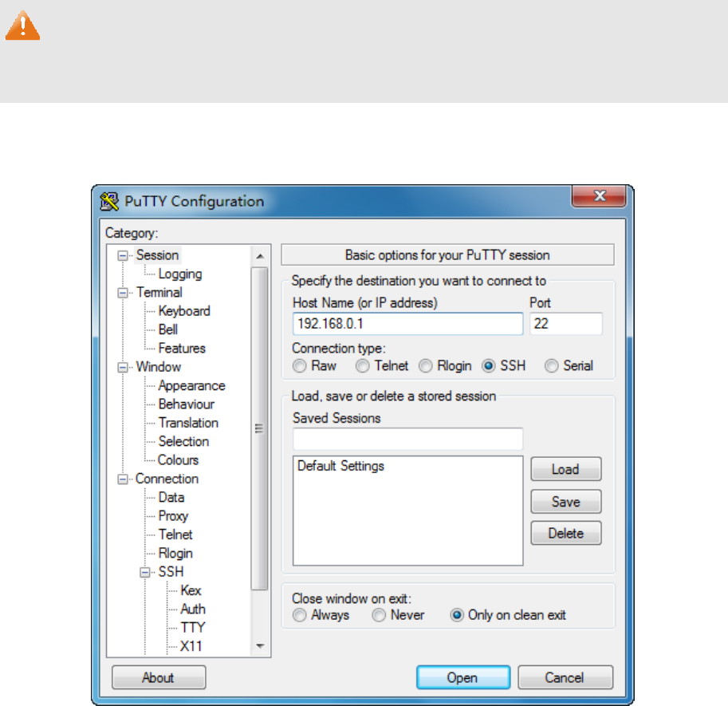This screenshot has height=706, width=728.
Task: Open the X11 category
Action: [191, 646]
